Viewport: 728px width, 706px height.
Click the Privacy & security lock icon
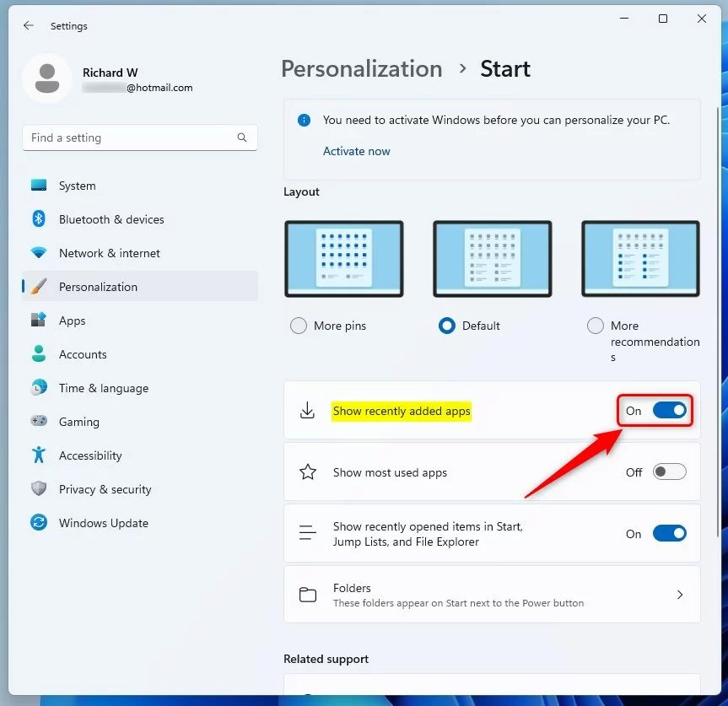[38, 489]
